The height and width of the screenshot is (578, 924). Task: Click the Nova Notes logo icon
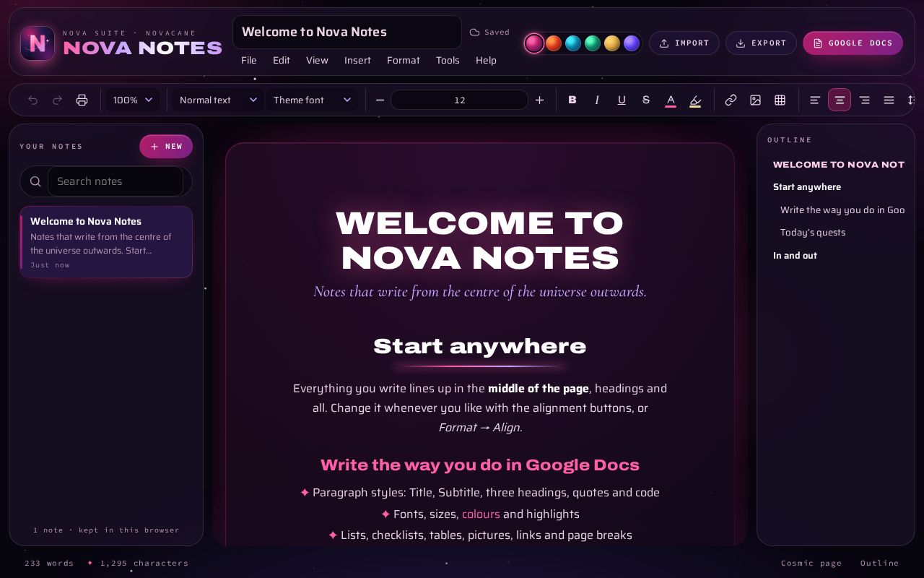tap(38, 43)
